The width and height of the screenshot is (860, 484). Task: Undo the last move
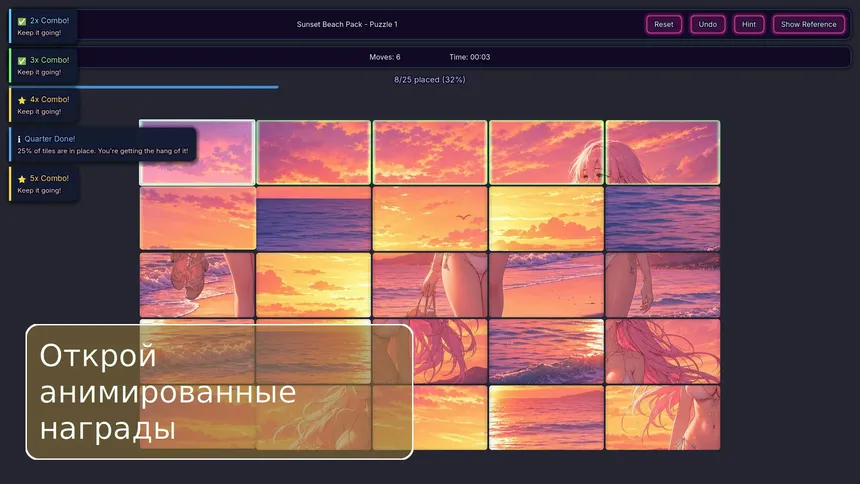coord(708,24)
